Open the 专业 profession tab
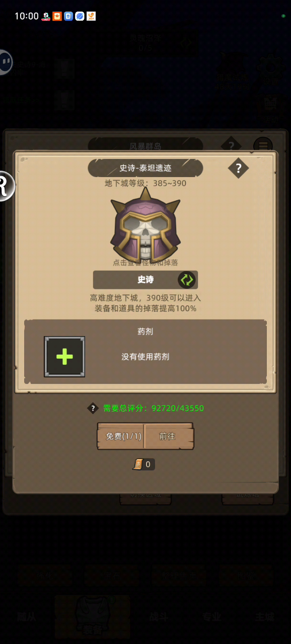Image resolution: width=291 pixels, height=644 pixels. 212,617
